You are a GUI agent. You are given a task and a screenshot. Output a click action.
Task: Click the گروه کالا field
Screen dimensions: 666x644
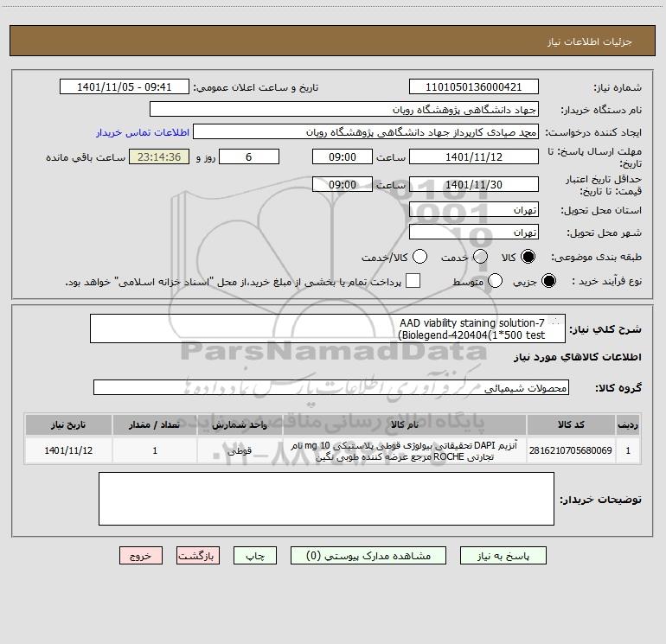click(x=331, y=387)
